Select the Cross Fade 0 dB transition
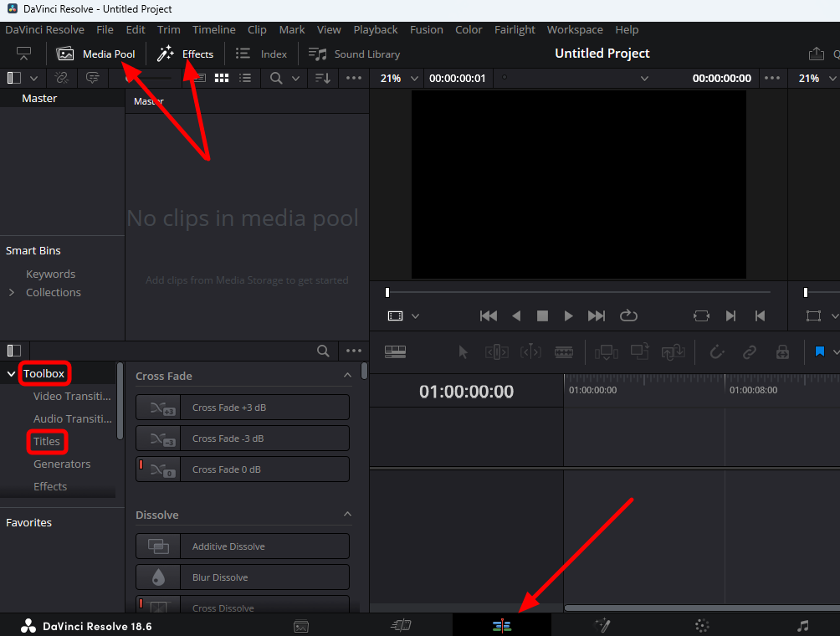 point(243,469)
